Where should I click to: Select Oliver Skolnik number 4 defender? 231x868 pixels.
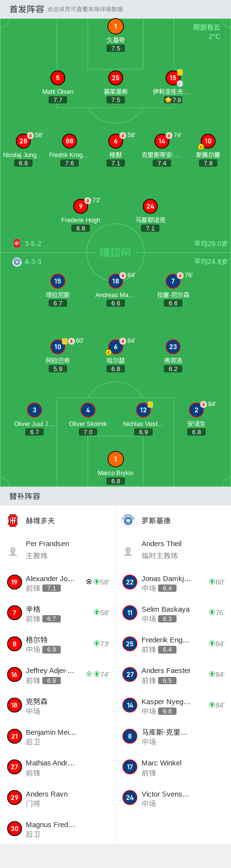88,410
